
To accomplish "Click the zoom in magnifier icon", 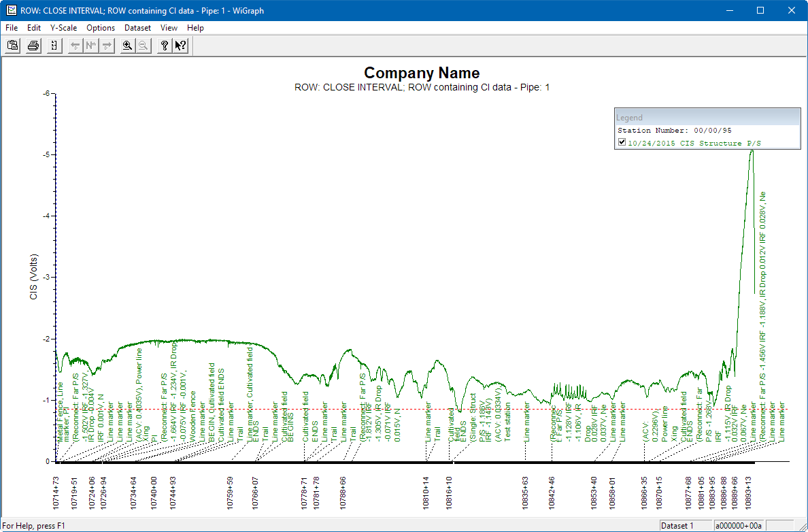I will click(x=127, y=46).
